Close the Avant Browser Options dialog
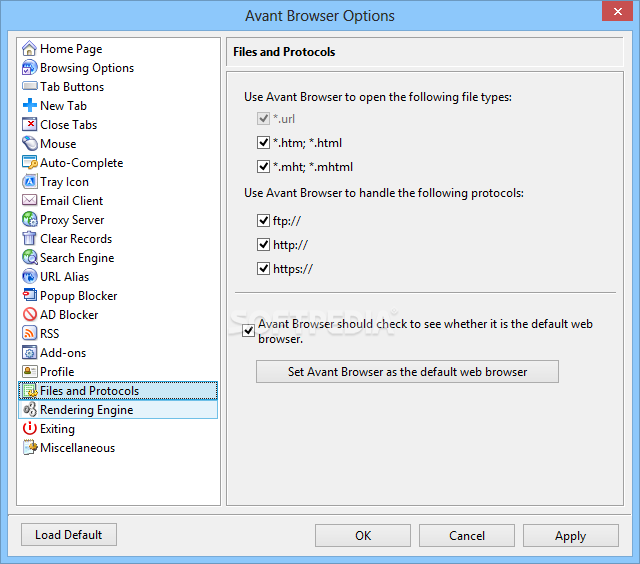 coord(618,11)
